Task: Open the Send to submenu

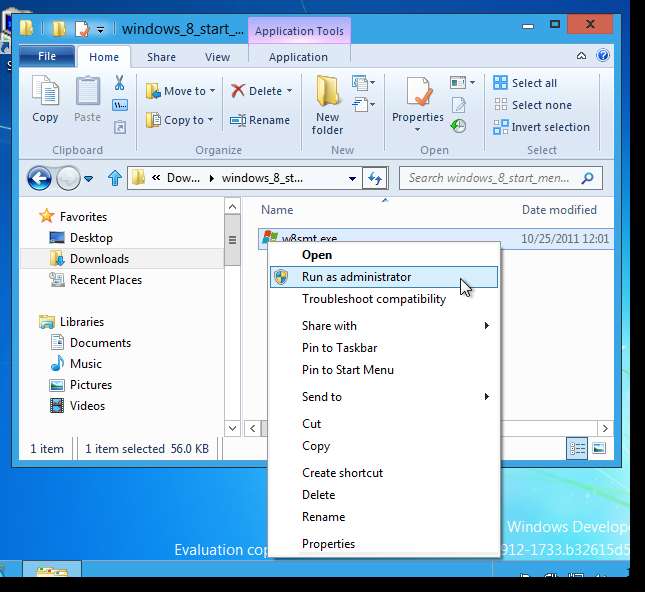Action: point(384,397)
